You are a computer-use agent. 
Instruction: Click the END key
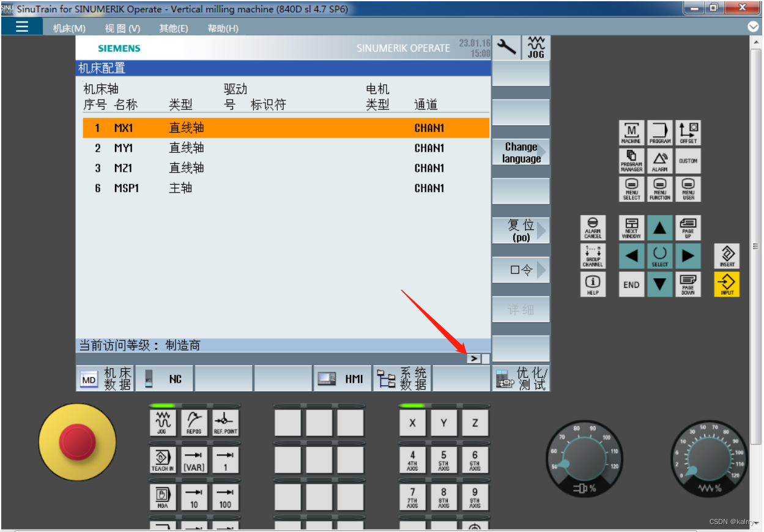point(632,284)
